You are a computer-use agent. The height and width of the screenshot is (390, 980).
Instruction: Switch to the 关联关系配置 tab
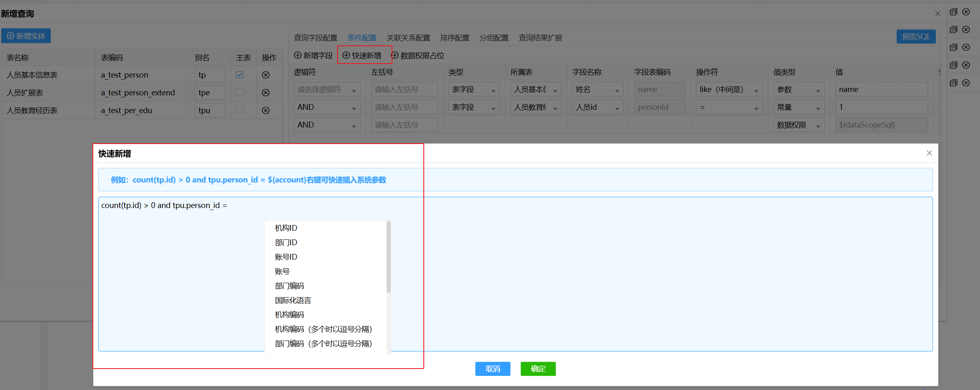pos(408,38)
